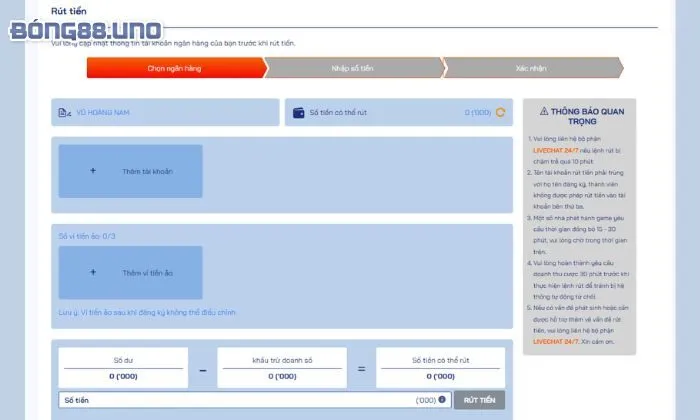Image resolution: width=700 pixels, height=420 pixels.
Task: Click the warning triangle icon in notice panel
Action: pos(544,112)
